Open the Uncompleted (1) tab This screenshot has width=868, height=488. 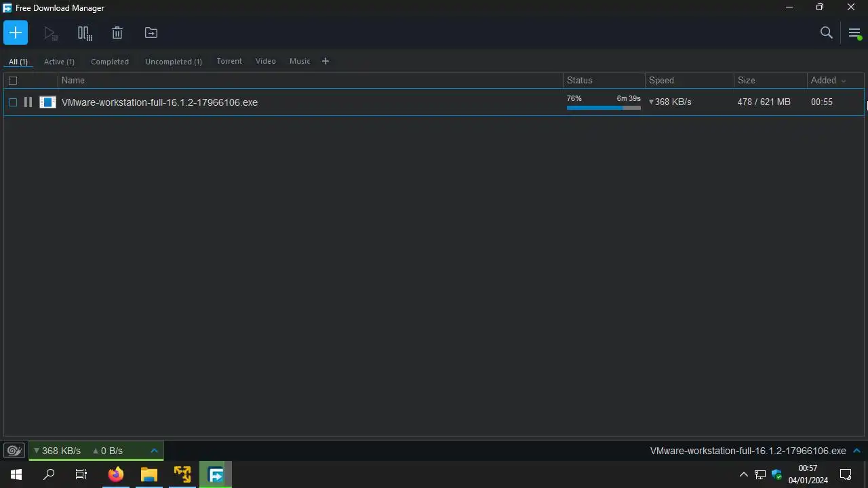(174, 62)
